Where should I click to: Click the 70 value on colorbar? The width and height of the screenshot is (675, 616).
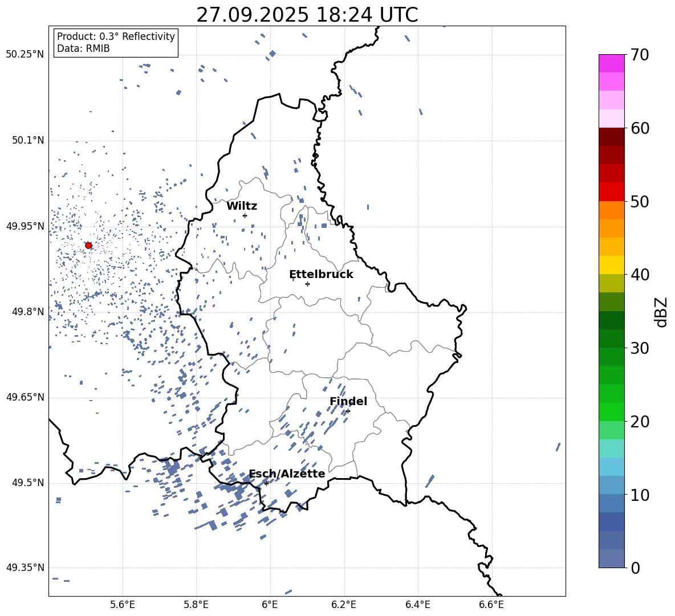639,55
